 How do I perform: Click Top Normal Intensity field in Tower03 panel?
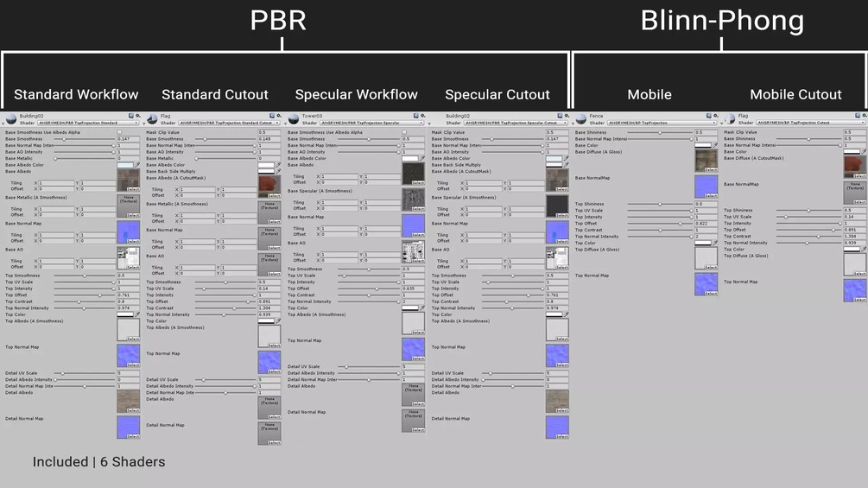tap(414, 301)
